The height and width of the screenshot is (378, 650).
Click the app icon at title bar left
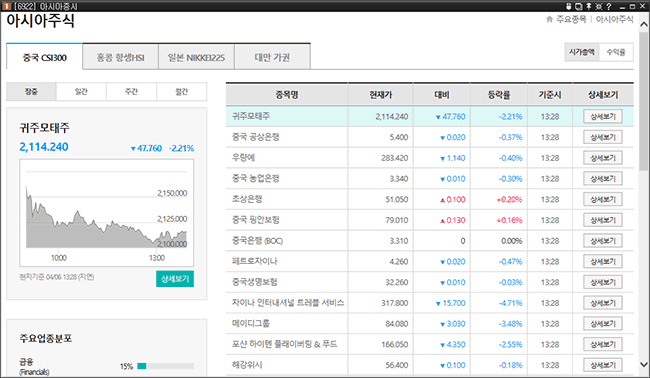(6, 6)
